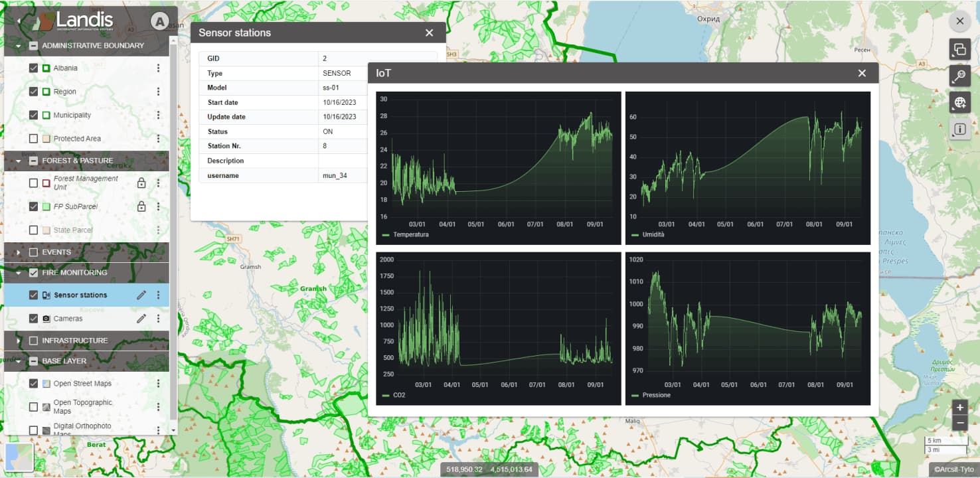Expand the EVENTS layer group
The width and height of the screenshot is (980, 478).
click(18, 252)
